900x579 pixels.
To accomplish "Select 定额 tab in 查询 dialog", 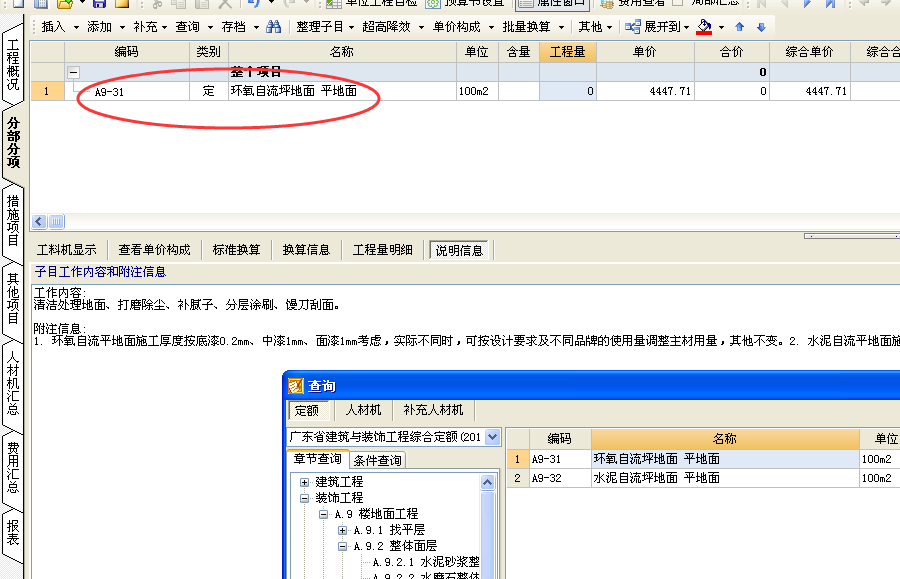I will 307,410.
